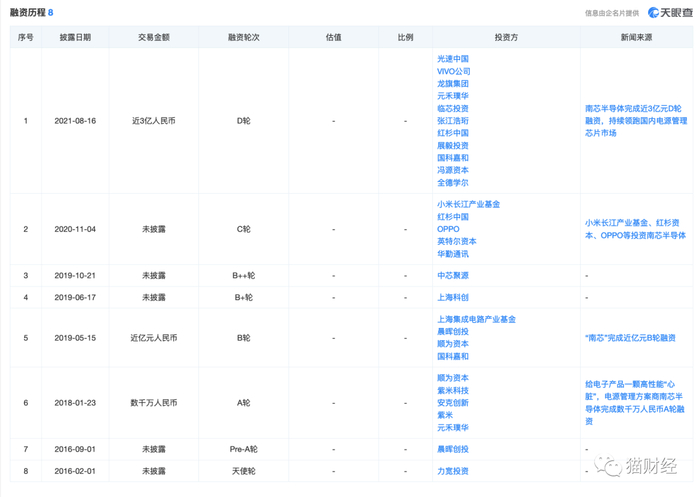Open 元禾璞华 in the D轮 row
Viewport: 700px width, 497px height.
(453, 96)
